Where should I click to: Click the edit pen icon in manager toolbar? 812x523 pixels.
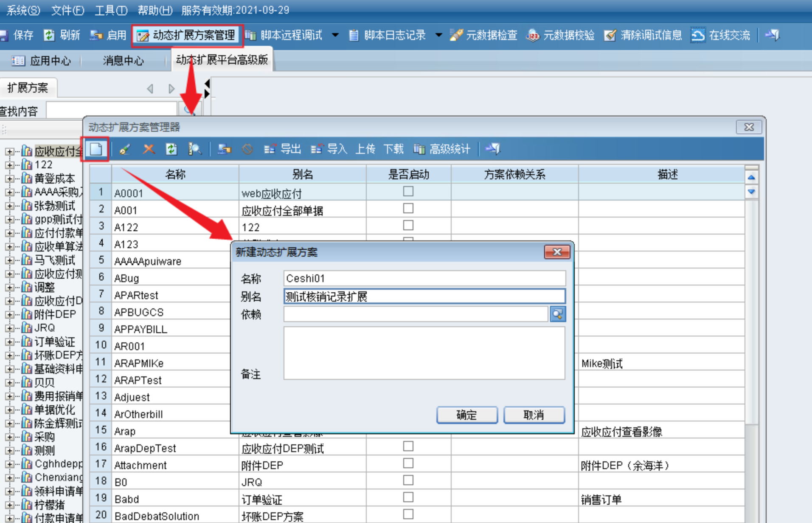coord(125,149)
